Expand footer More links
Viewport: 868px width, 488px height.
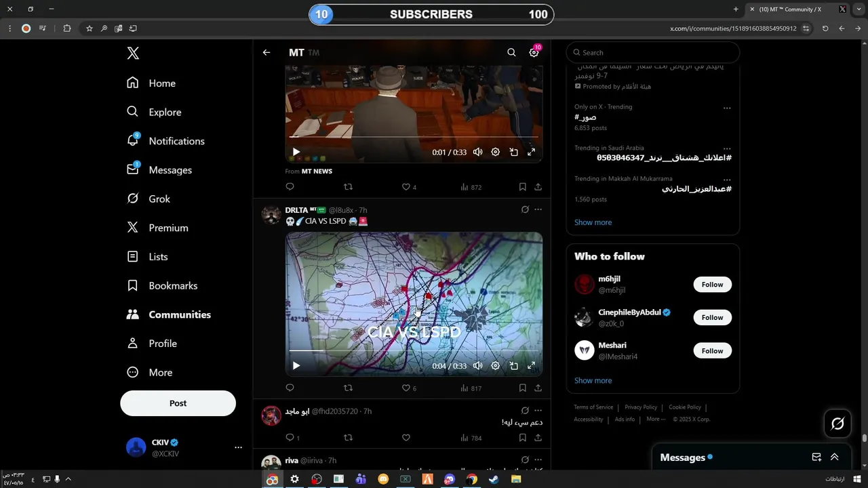click(656, 419)
